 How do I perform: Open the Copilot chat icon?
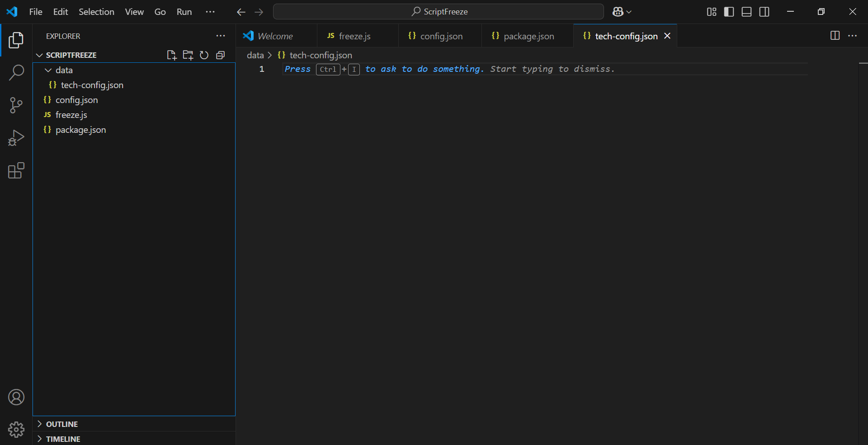point(618,12)
